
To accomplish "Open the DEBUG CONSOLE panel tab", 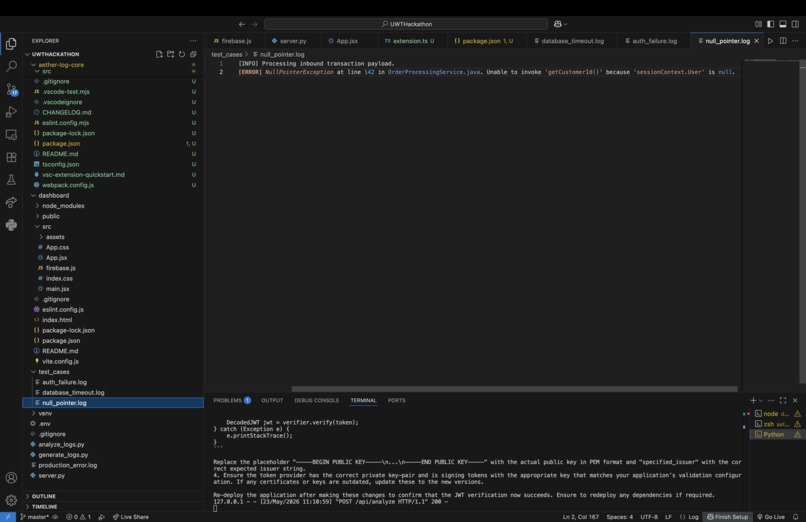I will click(316, 400).
